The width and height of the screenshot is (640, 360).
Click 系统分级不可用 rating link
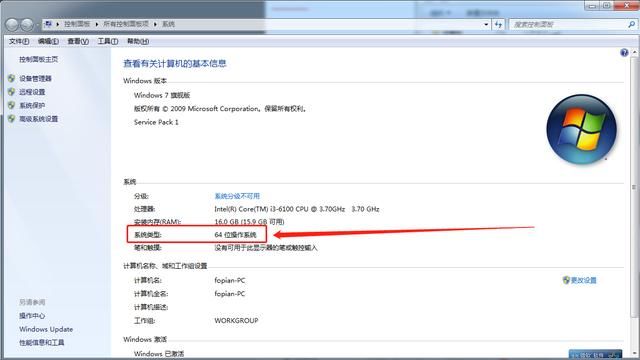pos(237,196)
